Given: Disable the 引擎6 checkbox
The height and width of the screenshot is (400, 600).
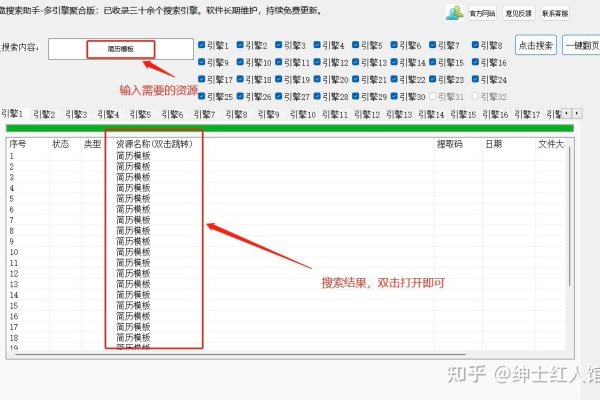Looking at the screenshot, I should coord(394,45).
